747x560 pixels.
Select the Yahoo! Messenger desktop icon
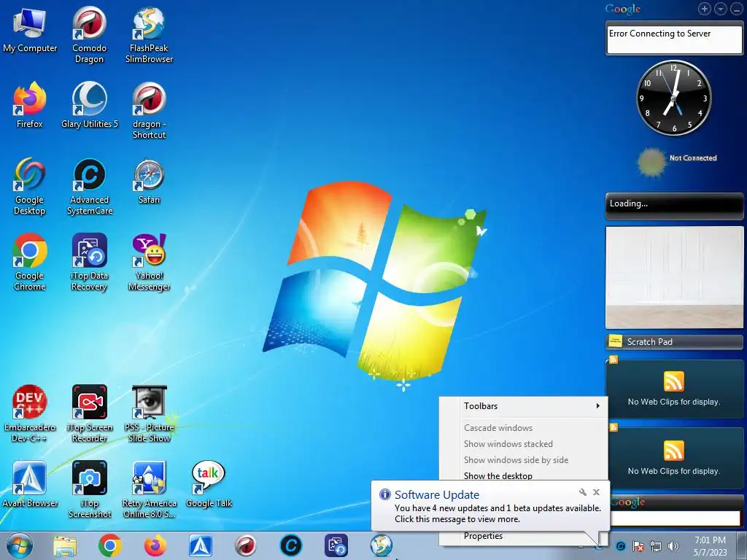point(149,262)
